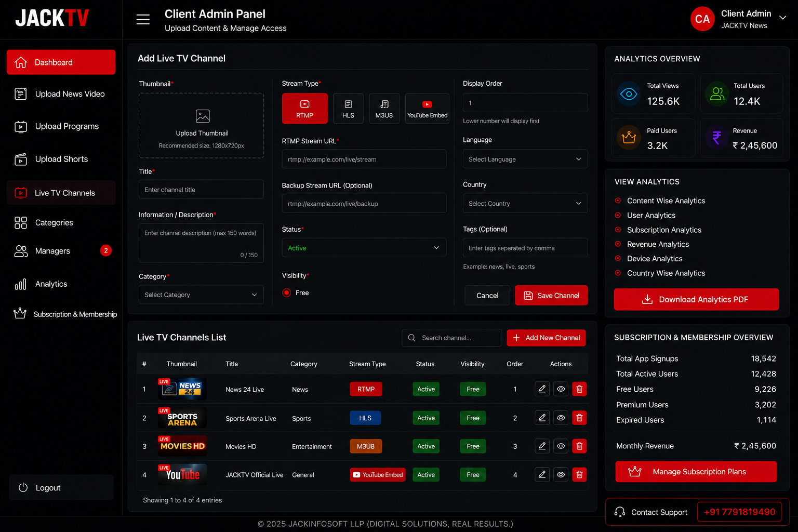Select YouTube Embed stream type
Screen dimensions: 798x532
click(x=427, y=108)
